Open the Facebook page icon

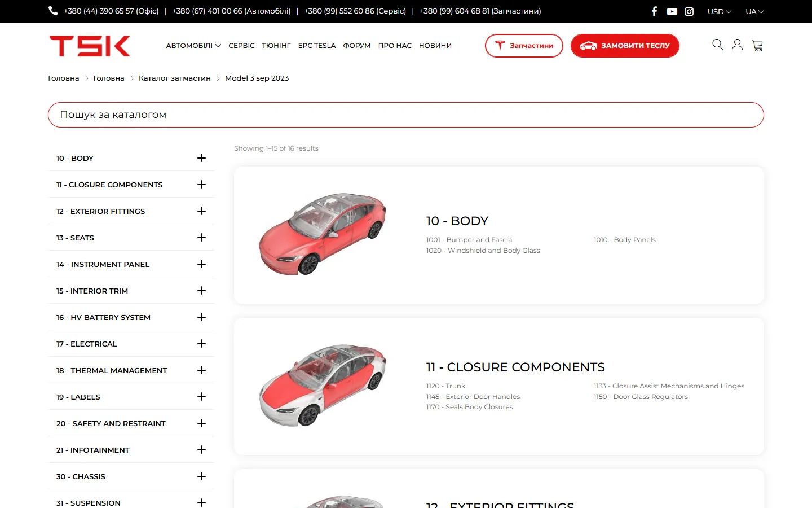tap(654, 11)
